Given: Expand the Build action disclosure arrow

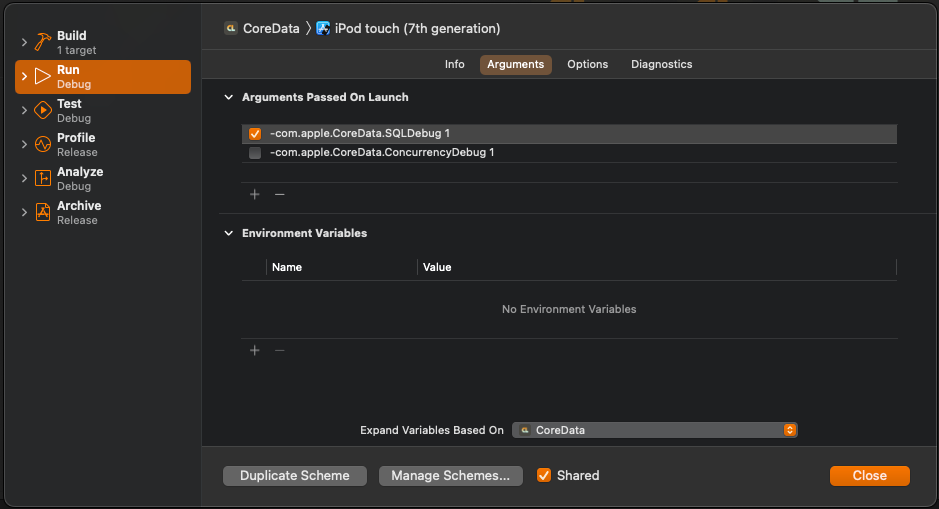Looking at the screenshot, I should coord(24,43).
